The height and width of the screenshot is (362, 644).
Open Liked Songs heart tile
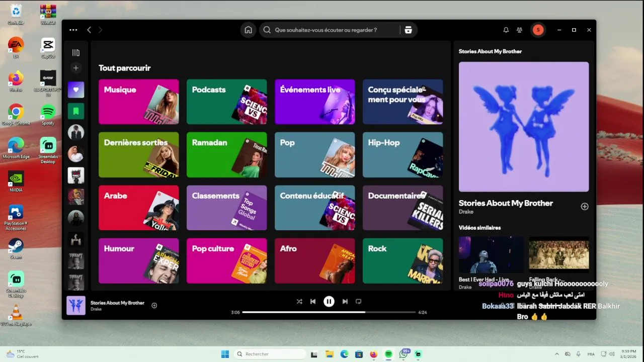tap(76, 90)
